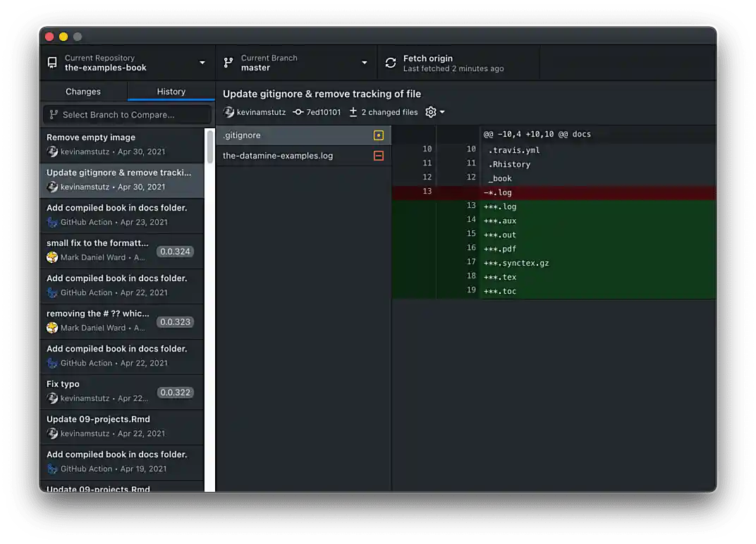
Task: Click the modified status icon for .gitignore
Action: (378, 135)
